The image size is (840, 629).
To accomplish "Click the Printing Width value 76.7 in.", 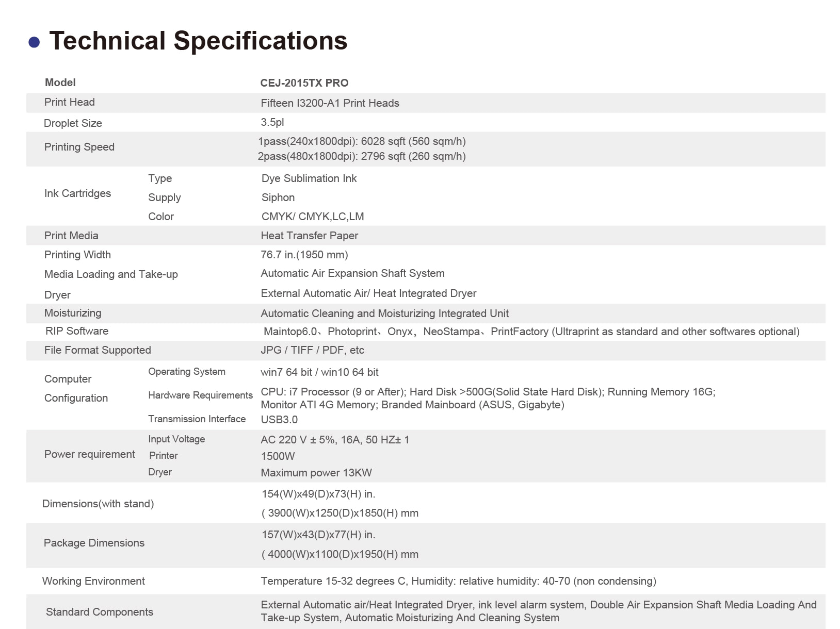I will coord(304,255).
